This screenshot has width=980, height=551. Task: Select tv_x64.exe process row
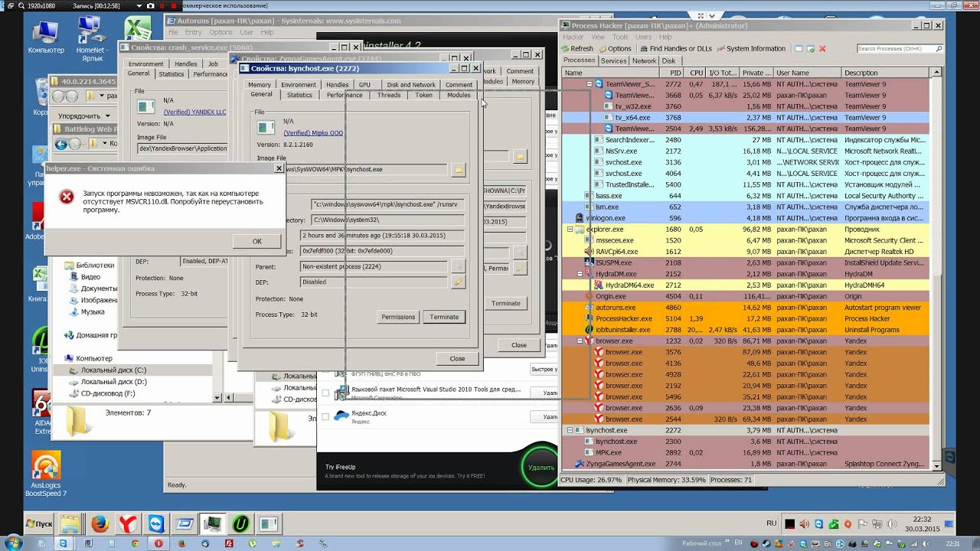746,118
